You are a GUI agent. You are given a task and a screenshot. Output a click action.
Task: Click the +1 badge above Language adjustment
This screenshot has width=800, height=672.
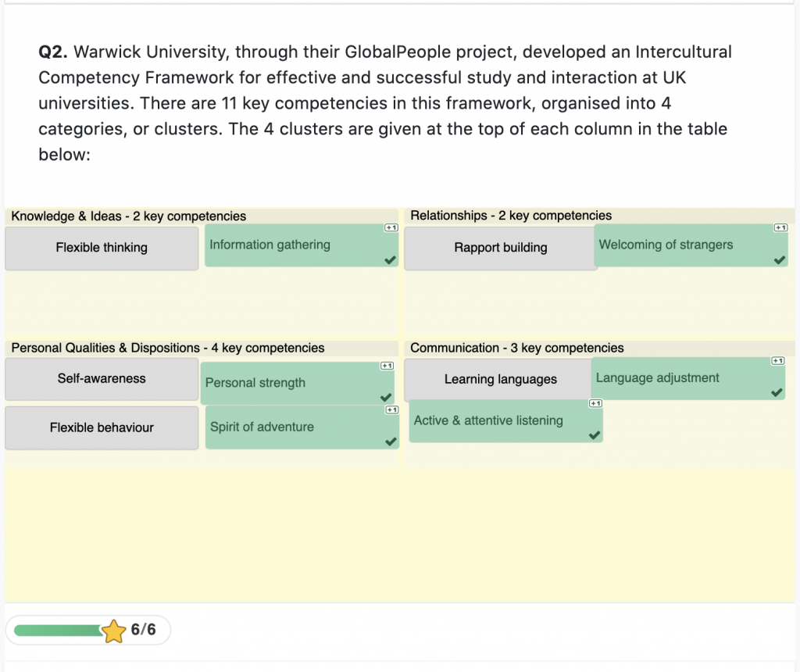coord(777,360)
